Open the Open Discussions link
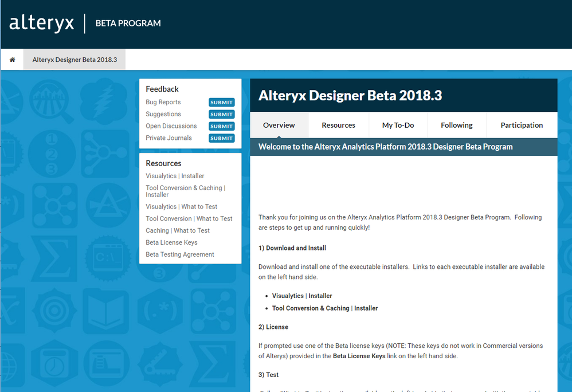Image resolution: width=572 pixels, height=392 pixels. (x=171, y=126)
